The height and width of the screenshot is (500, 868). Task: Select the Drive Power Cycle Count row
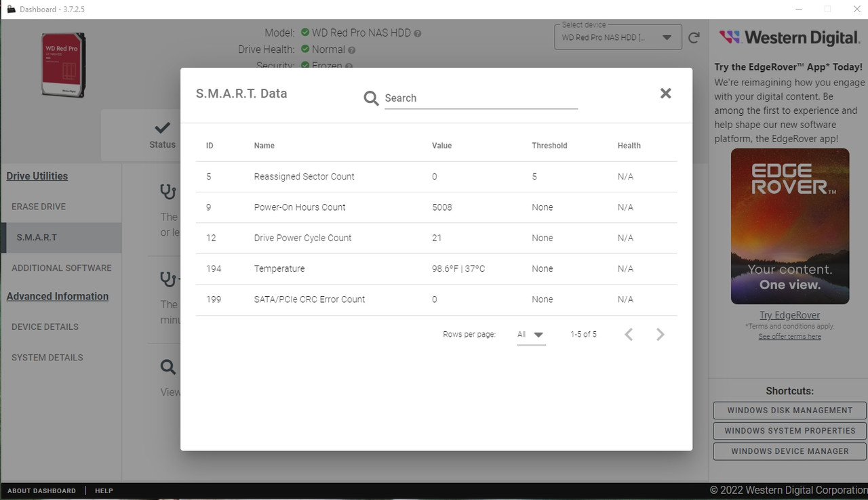click(436, 238)
